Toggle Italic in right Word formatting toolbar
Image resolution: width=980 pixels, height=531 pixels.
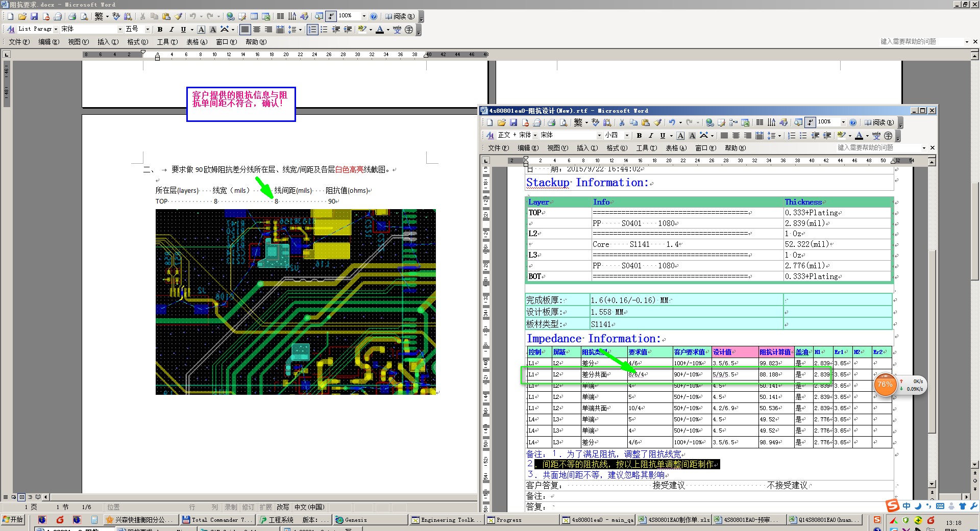click(651, 136)
